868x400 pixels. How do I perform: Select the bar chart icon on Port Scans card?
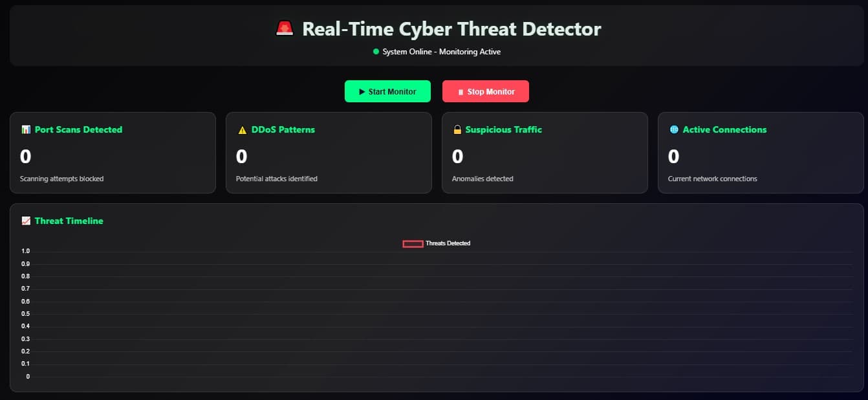click(x=27, y=129)
